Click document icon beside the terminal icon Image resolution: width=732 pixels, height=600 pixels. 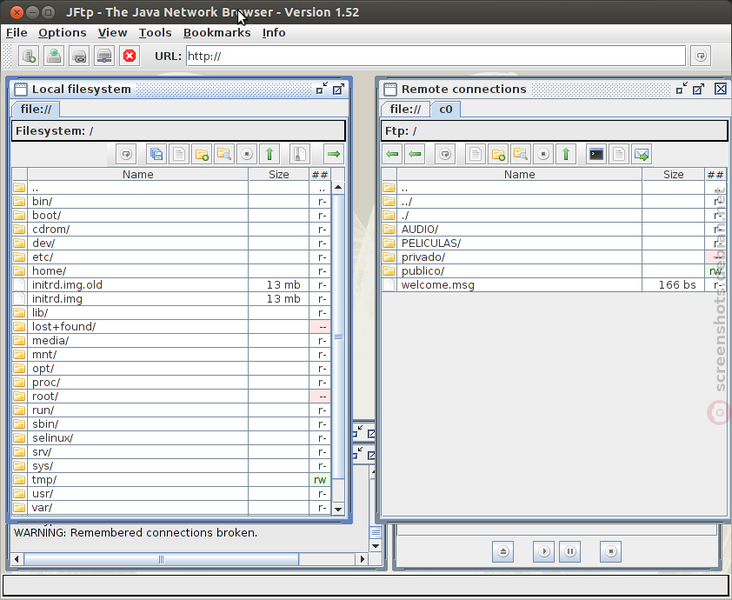619,154
